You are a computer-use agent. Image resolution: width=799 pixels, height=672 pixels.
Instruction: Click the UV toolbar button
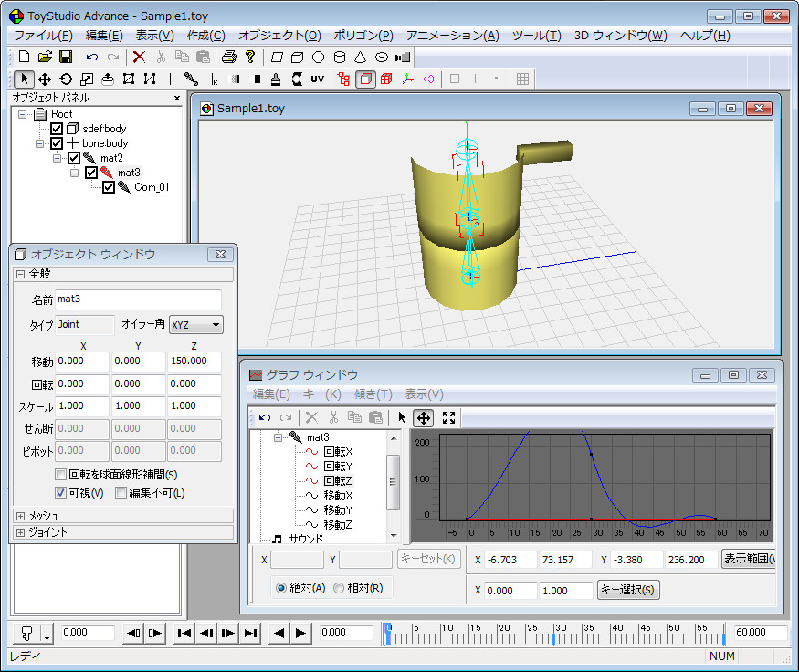coord(317,79)
